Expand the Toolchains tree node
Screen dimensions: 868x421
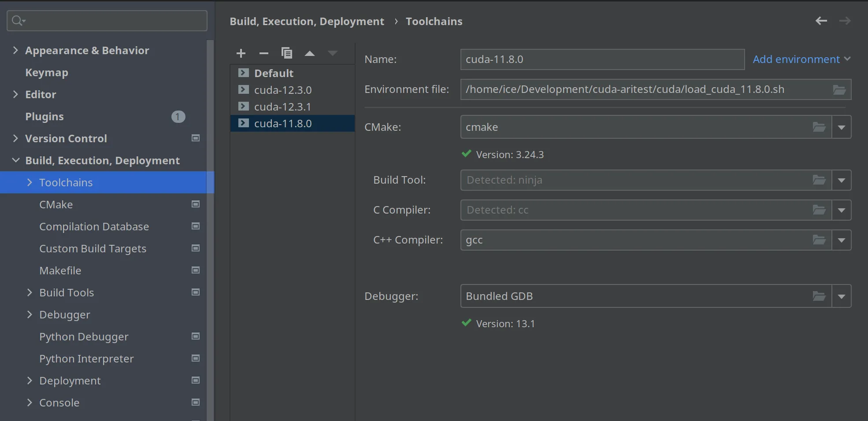click(x=30, y=182)
